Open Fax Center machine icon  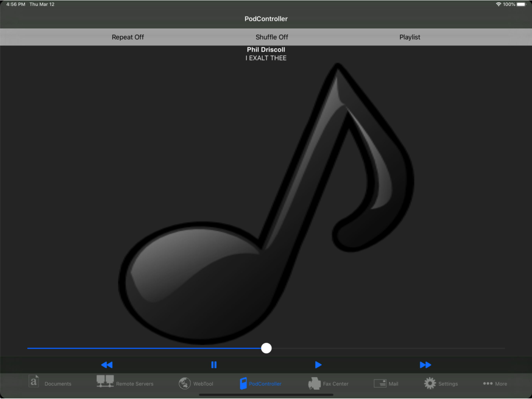(314, 383)
